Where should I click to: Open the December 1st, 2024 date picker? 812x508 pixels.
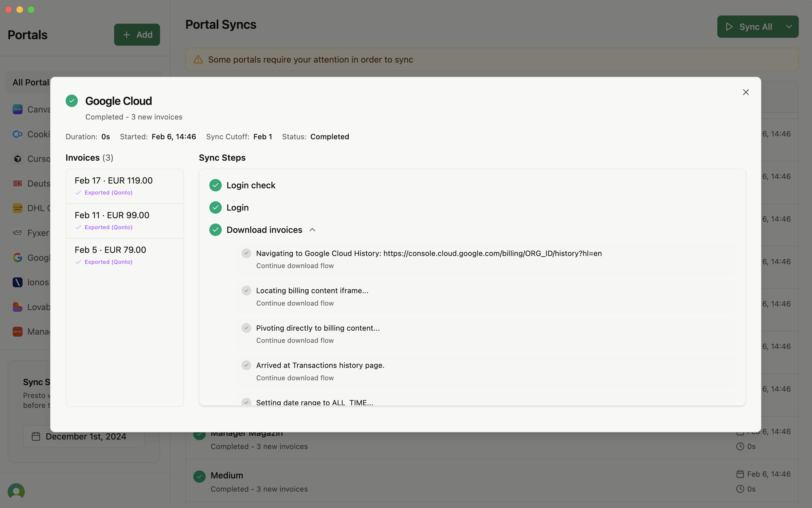pos(84,436)
